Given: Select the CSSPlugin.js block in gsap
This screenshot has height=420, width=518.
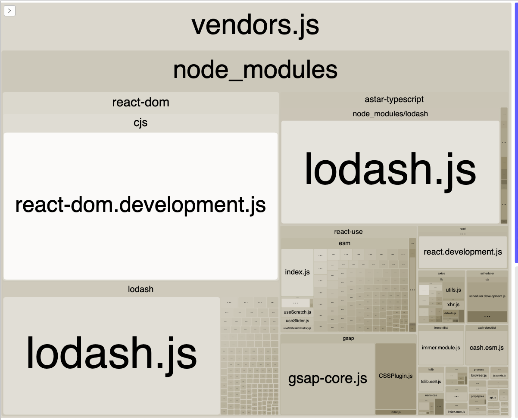Looking at the screenshot, I should [x=396, y=376].
